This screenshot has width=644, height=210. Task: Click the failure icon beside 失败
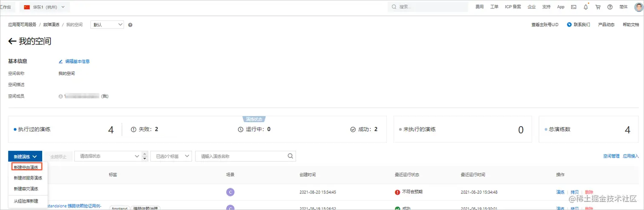coord(133,129)
